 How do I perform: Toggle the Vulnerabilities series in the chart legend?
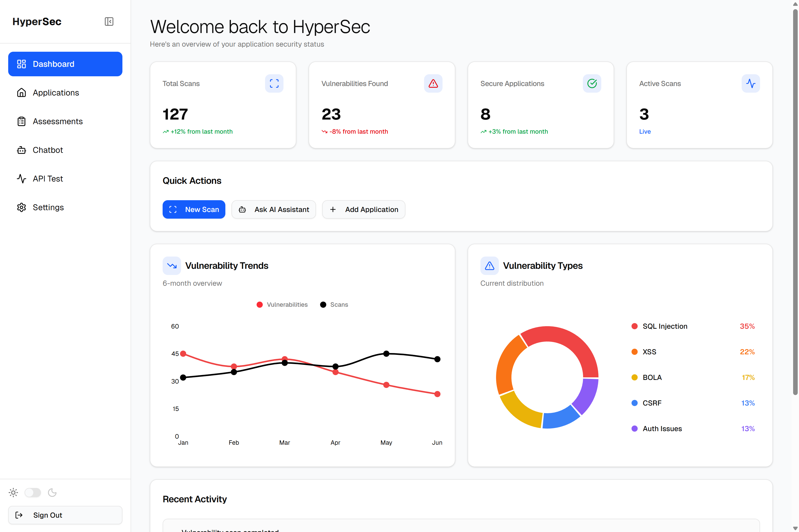click(x=282, y=304)
